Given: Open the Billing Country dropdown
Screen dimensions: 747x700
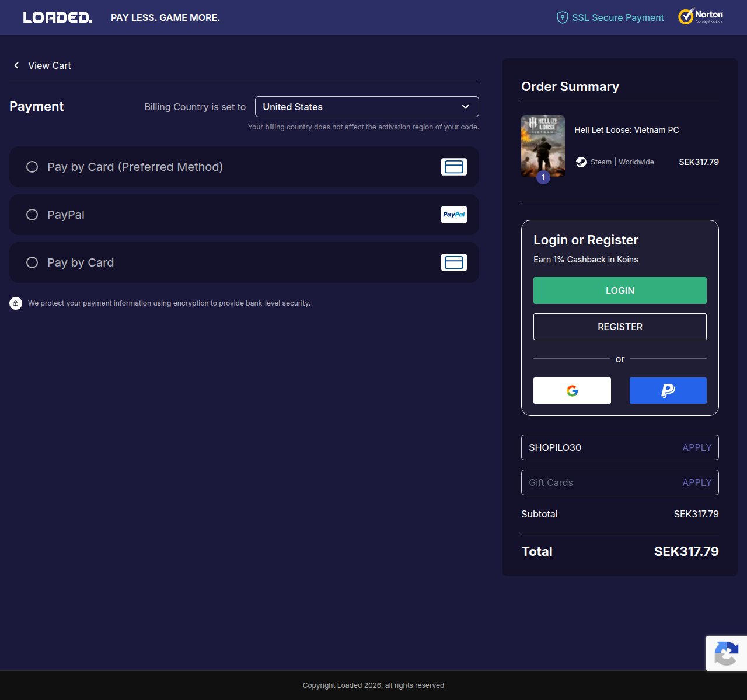Looking at the screenshot, I should (367, 107).
